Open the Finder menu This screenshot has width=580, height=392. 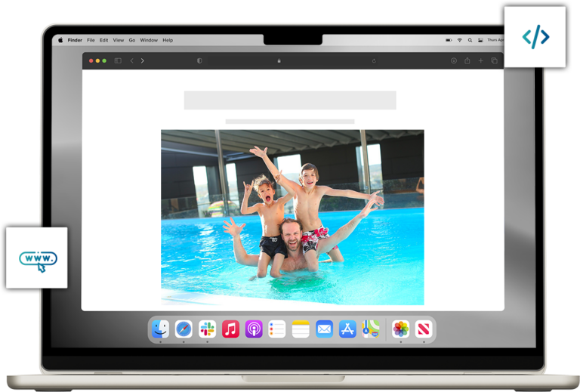pyautogui.click(x=75, y=40)
